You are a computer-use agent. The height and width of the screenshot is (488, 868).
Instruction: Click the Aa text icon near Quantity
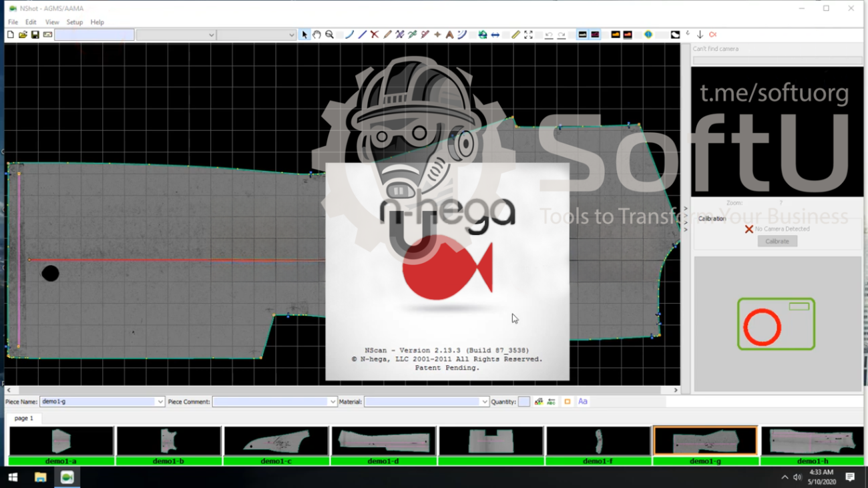(x=583, y=402)
